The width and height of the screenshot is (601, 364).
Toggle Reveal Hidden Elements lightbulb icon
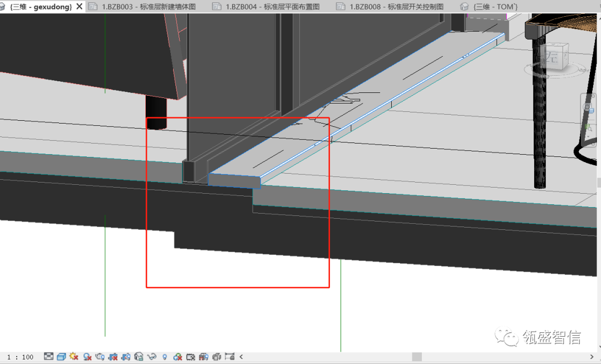pyautogui.click(x=164, y=357)
